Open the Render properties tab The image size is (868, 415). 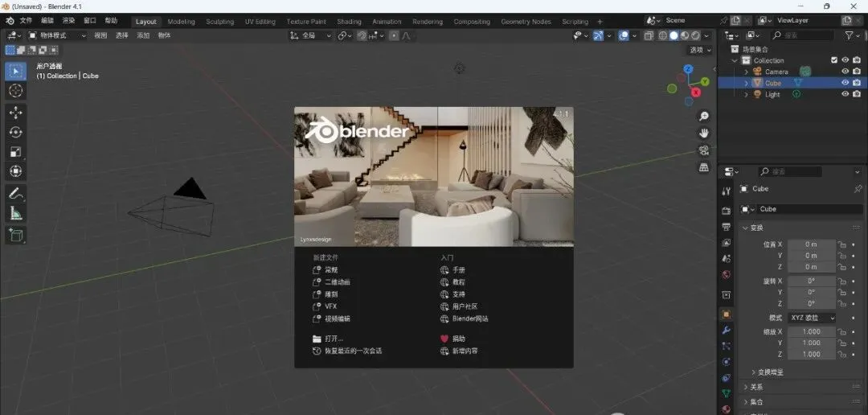point(727,211)
